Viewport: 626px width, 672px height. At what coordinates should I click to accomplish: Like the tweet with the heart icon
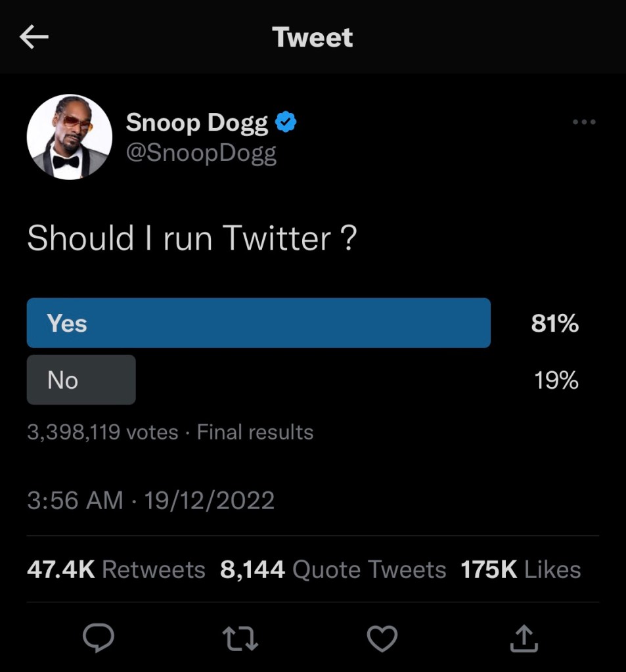coord(382,637)
